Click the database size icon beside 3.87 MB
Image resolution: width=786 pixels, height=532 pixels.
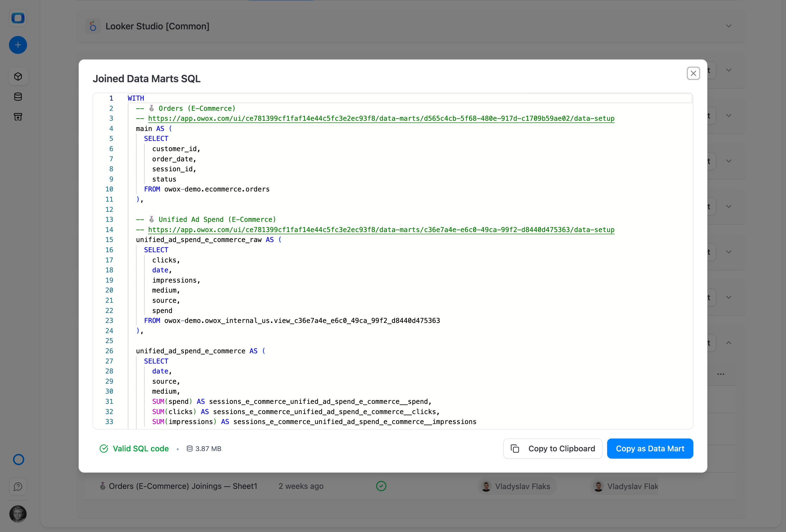point(189,449)
